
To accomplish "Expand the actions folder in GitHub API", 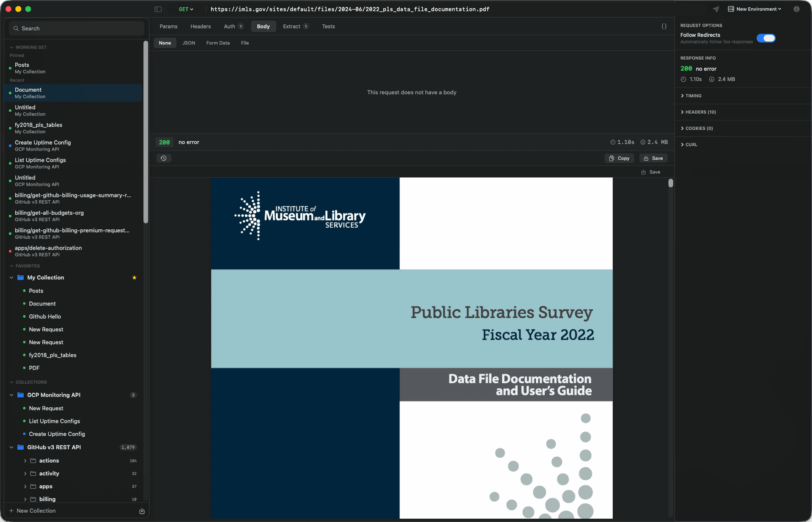I will [25, 461].
